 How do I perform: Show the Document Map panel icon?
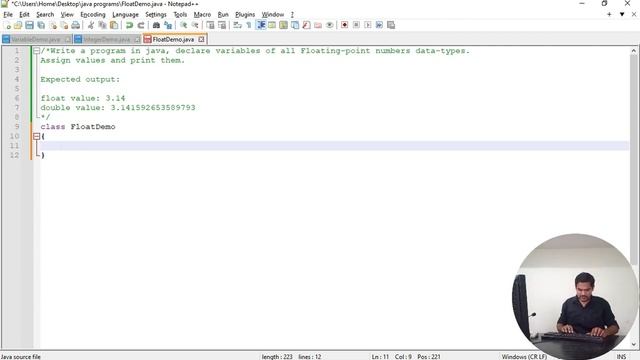(x=283, y=25)
